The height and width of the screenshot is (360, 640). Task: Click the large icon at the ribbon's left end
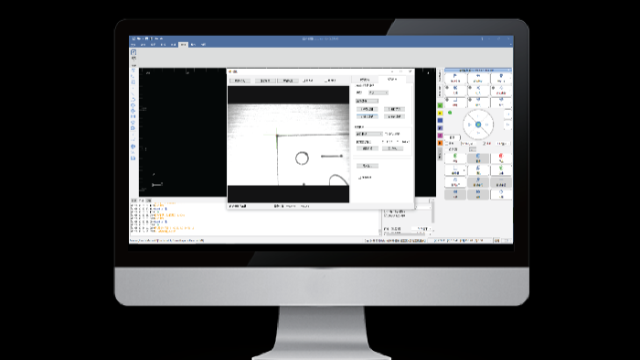click(133, 52)
